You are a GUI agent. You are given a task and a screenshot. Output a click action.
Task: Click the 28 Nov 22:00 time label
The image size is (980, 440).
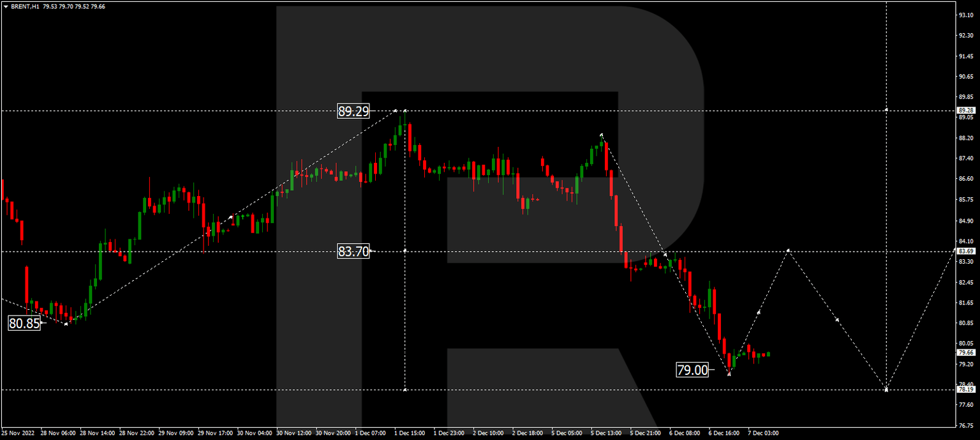tap(137, 432)
